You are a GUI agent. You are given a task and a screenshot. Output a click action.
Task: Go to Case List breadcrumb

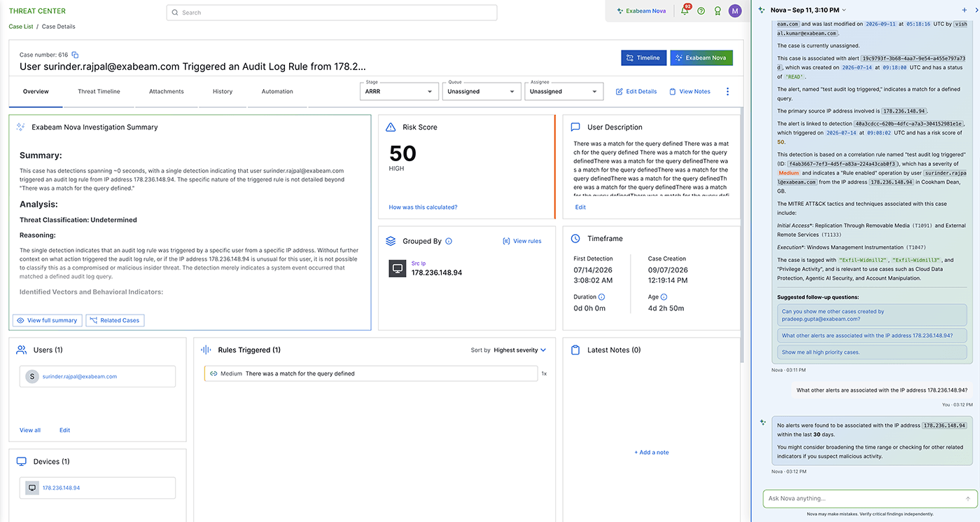pyautogui.click(x=21, y=27)
